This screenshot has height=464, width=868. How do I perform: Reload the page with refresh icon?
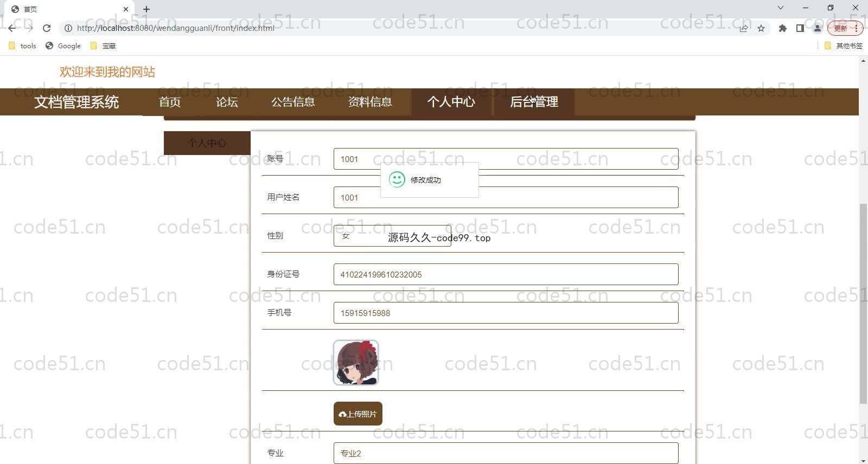pos(47,28)
